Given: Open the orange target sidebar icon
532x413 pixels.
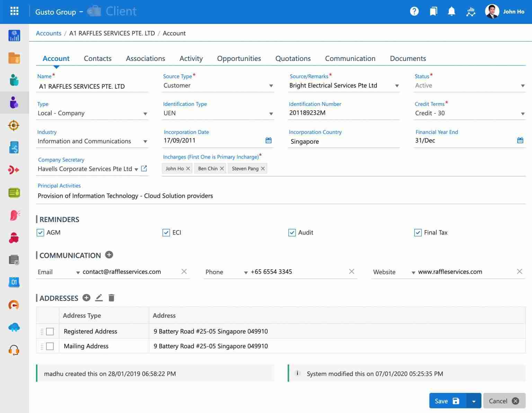Looking at the screenshot, I should point(14,125).
